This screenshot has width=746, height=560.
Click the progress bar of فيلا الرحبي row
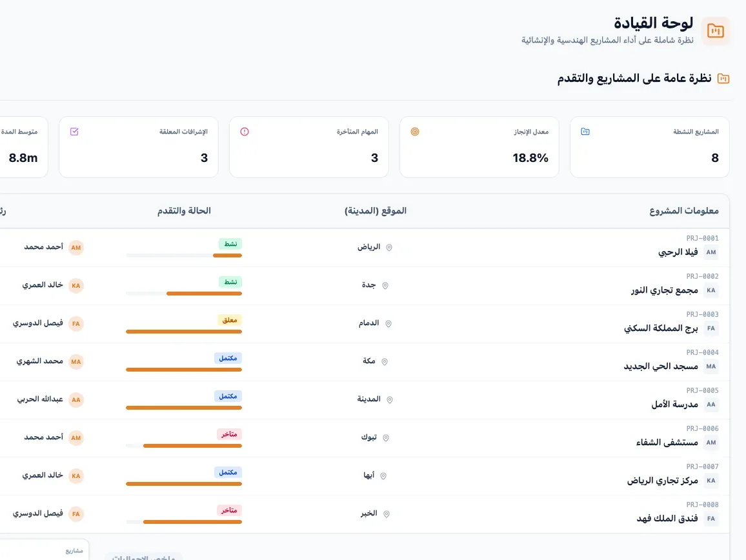[x=184, y=255]
